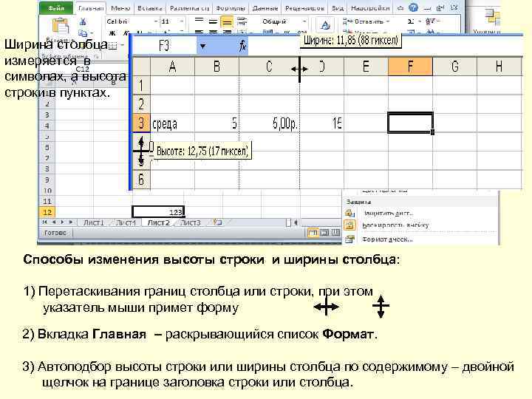This screenshot has height=399, width=532.
Task: Open the Name Box dropdown arrow
Action: pos(202,46)
